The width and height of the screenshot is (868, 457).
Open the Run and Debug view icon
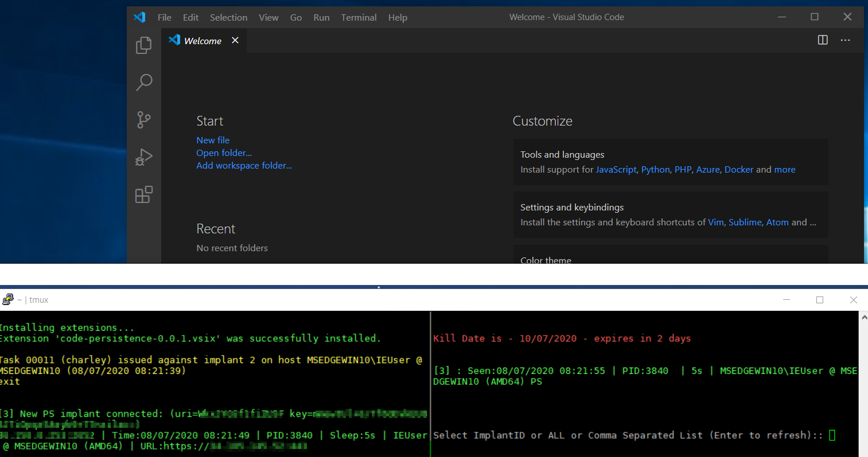[x=143, y=157]
